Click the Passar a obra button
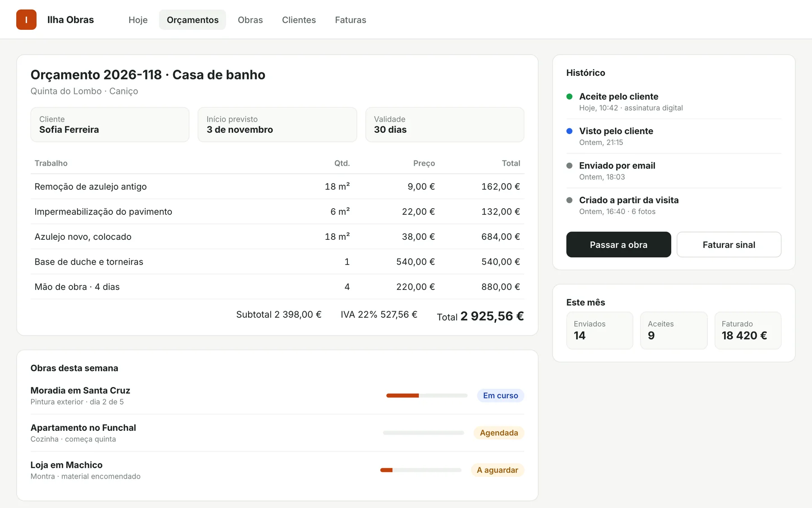 click(618, 245)
